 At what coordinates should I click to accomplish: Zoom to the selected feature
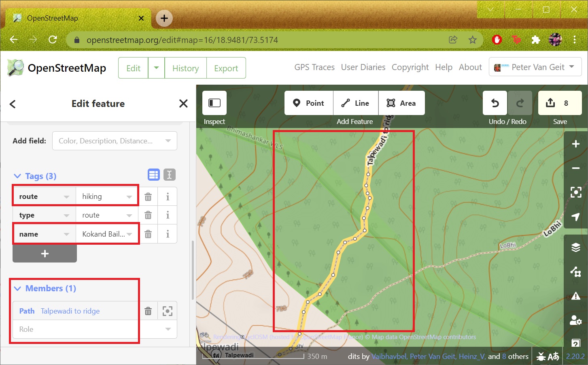click(576, 192)
